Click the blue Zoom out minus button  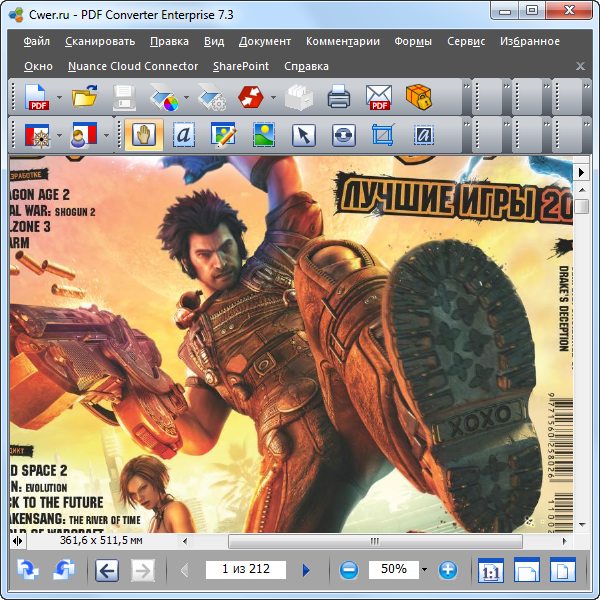(349, 570)
